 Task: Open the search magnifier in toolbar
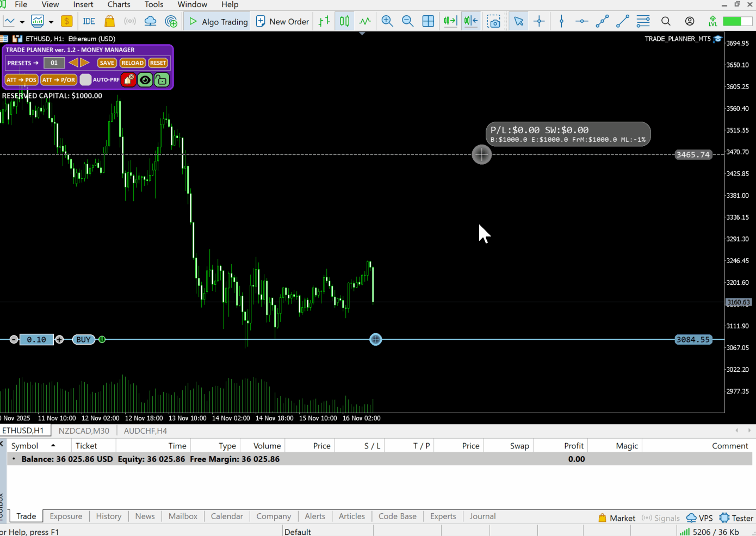click(666, 21)
